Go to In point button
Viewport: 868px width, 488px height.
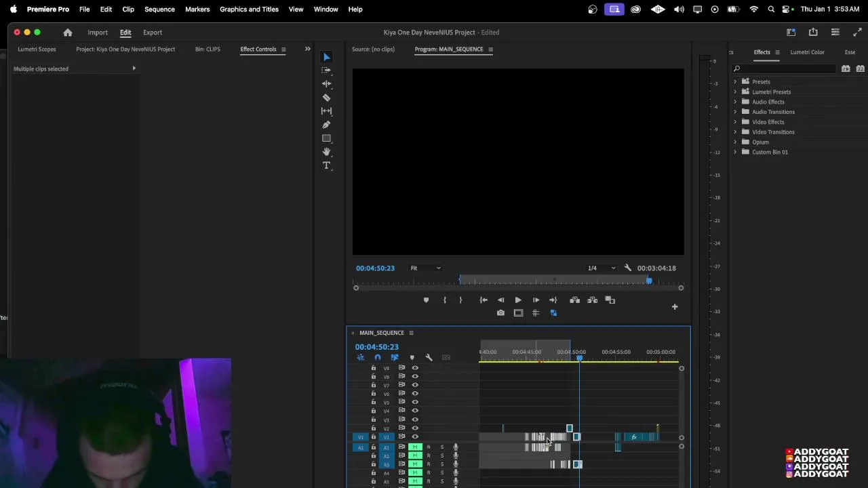(x=484, y=300)
